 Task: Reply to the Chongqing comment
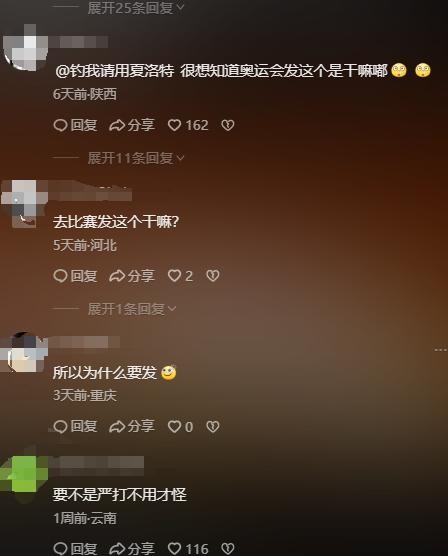click(x=75, y=426)
